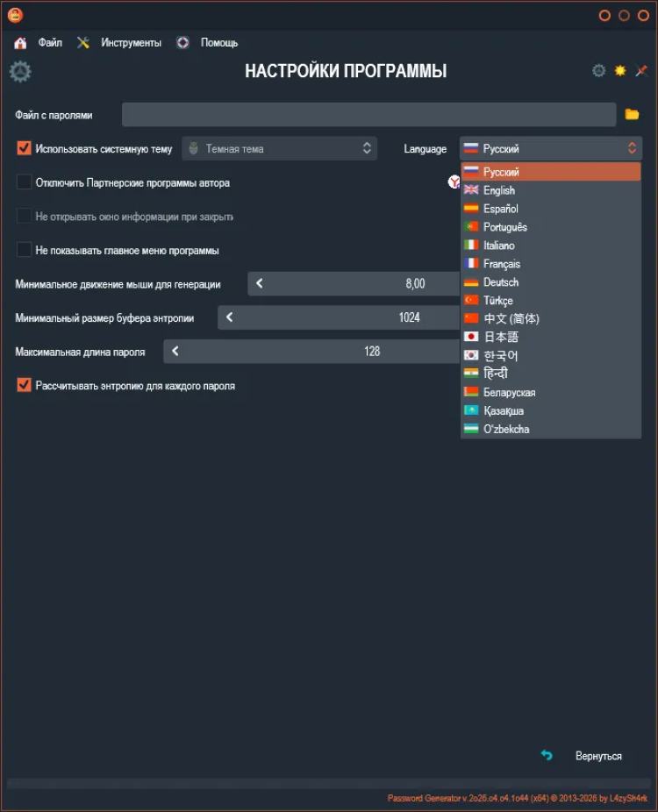This screenshot has height=812, width=658.
Task: Open the Файл menu
Action: [x=50, y=43]
